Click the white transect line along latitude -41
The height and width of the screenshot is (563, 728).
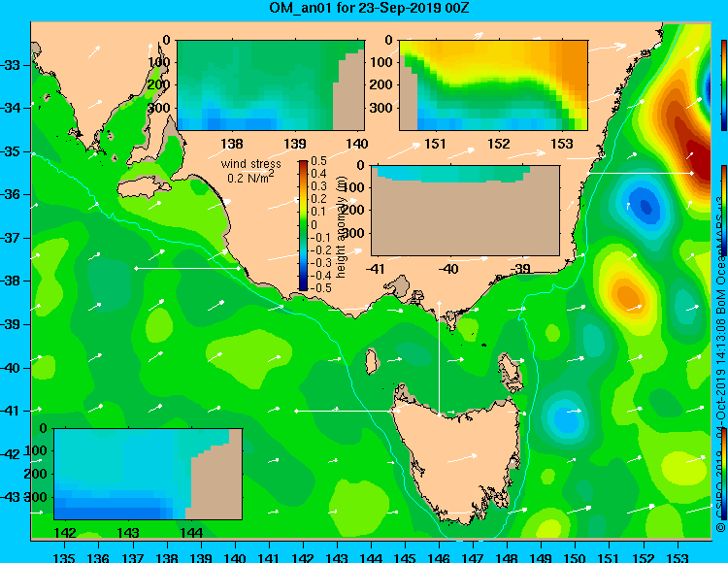tap(347, 411)
